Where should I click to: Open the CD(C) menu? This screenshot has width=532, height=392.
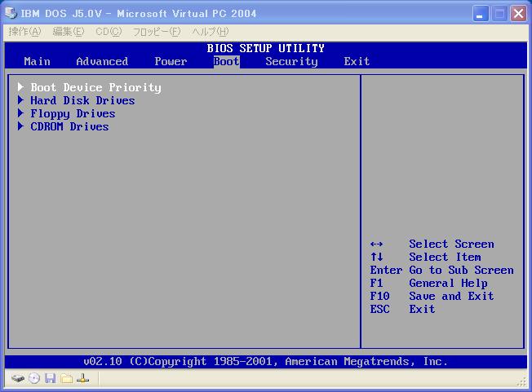click(x=109, y=32)
